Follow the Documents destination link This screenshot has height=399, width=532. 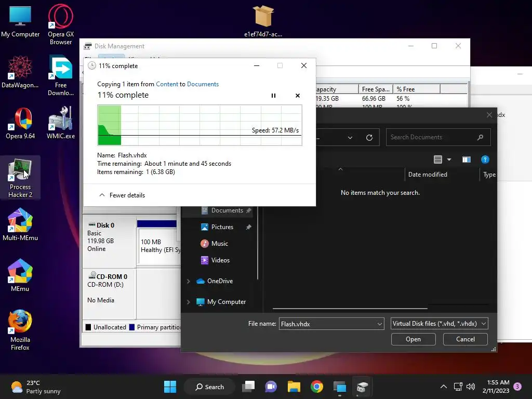point(203,84)
